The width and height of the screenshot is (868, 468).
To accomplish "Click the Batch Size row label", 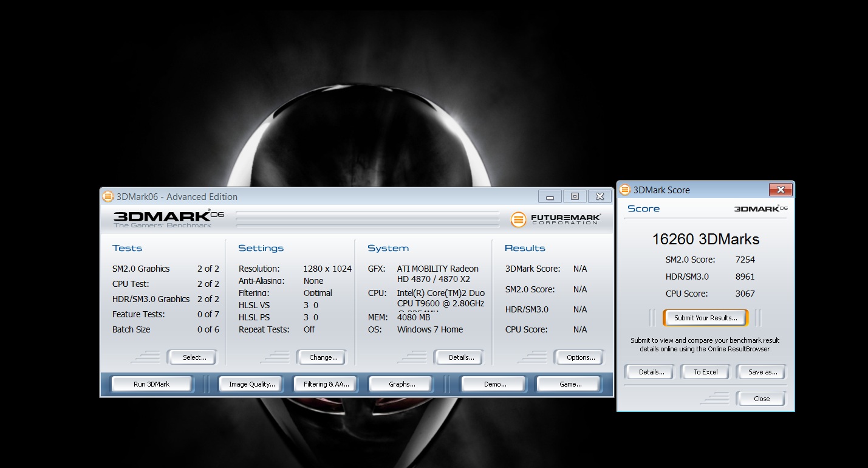I will coord(131,329).
